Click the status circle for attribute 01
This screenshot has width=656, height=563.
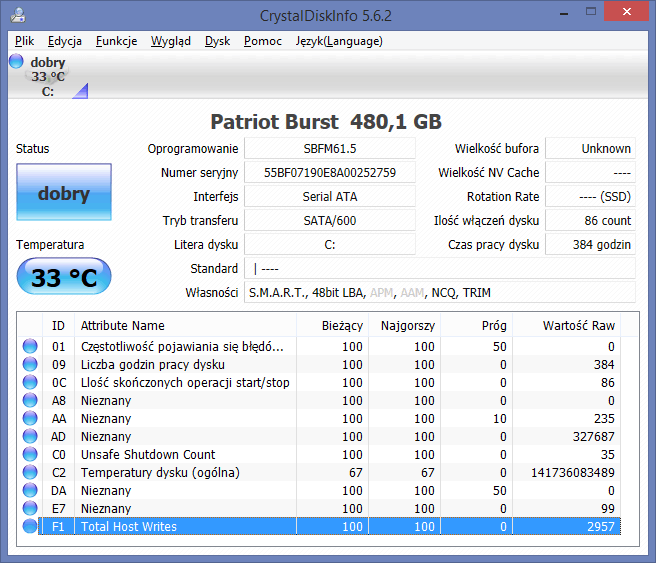[x=30, y=346]
